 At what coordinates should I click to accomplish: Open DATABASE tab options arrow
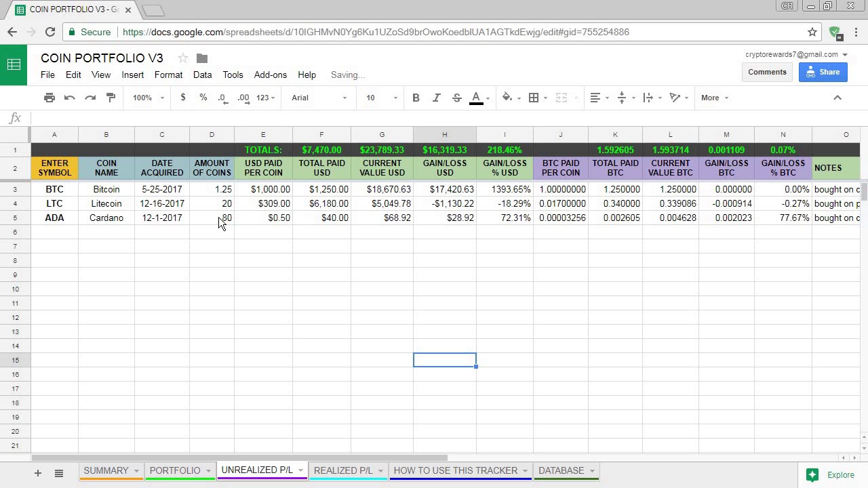pyautogui.click(x=592, y=470)
